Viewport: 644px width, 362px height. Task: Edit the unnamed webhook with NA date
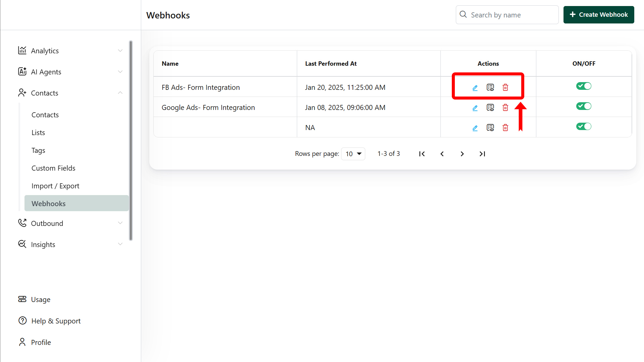pyautogui.click(x=475, y=128)
